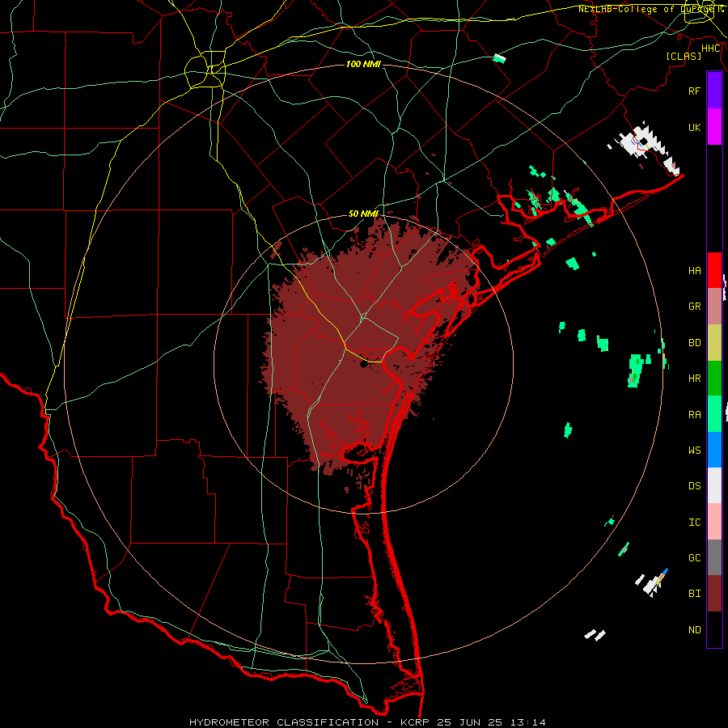Click the HA red legend swatch
The height and width of the screenshot is (728, 728).
point(714,270)
